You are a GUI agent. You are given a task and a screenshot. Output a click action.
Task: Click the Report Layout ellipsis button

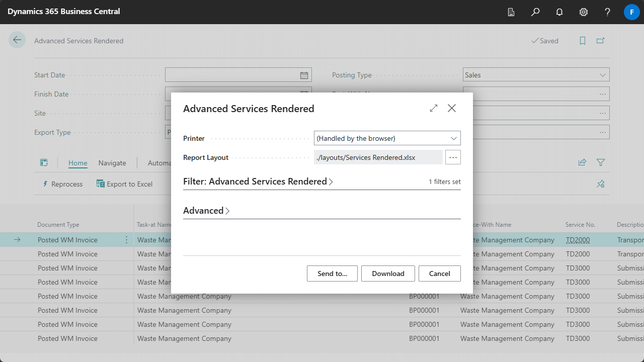pos(453,157)
